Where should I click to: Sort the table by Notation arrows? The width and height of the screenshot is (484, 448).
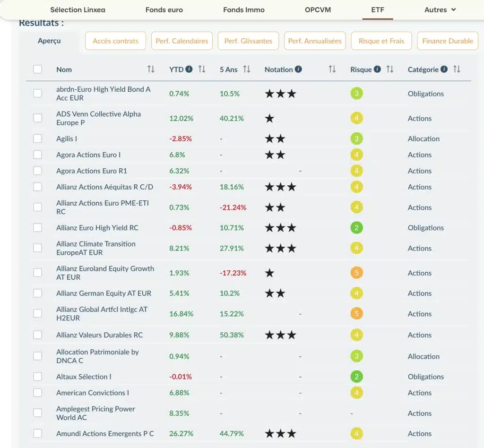click(x=332, y=69)
